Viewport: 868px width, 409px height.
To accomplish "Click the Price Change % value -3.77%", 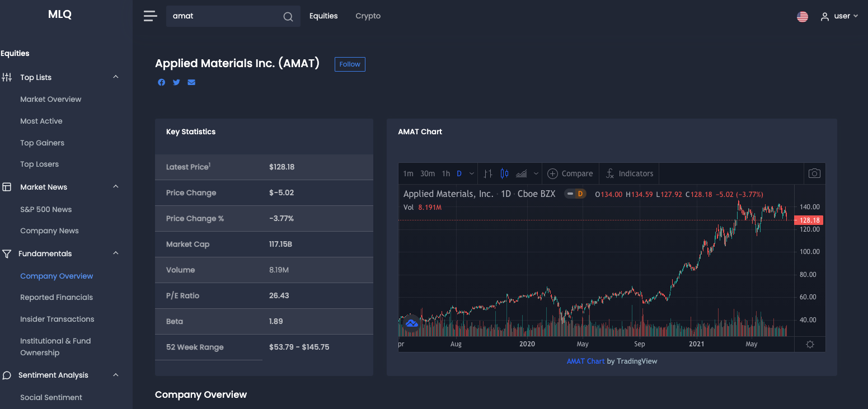I will 281,218.
